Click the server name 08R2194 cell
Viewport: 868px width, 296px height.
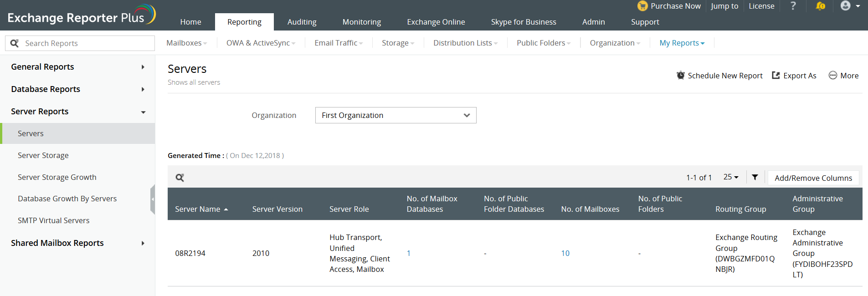point(190,253)
